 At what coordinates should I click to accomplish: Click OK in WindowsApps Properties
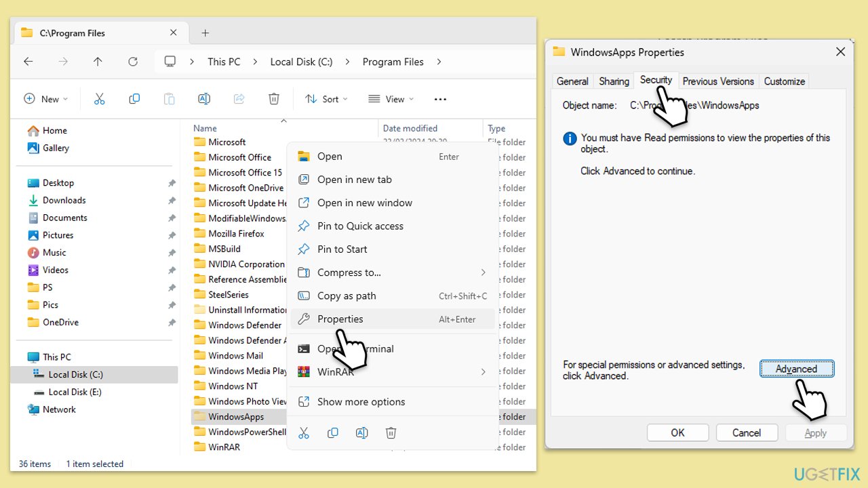pos(677,432)
